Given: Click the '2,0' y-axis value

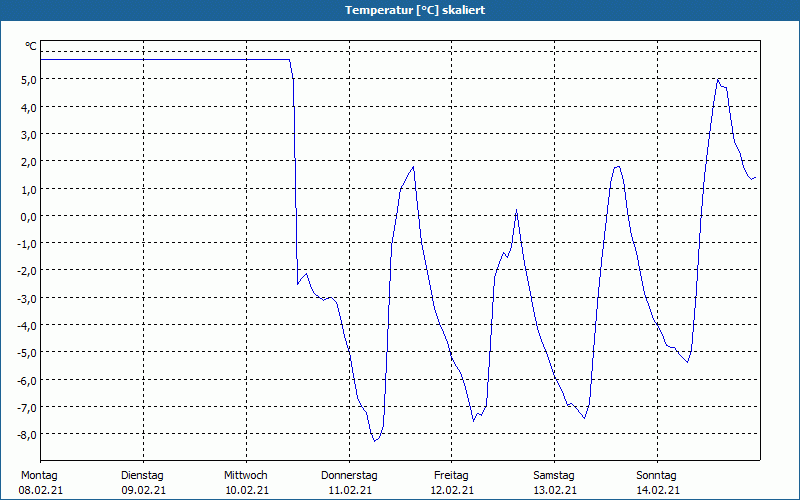Looking at the screenshot, I should tap(29, 162).
